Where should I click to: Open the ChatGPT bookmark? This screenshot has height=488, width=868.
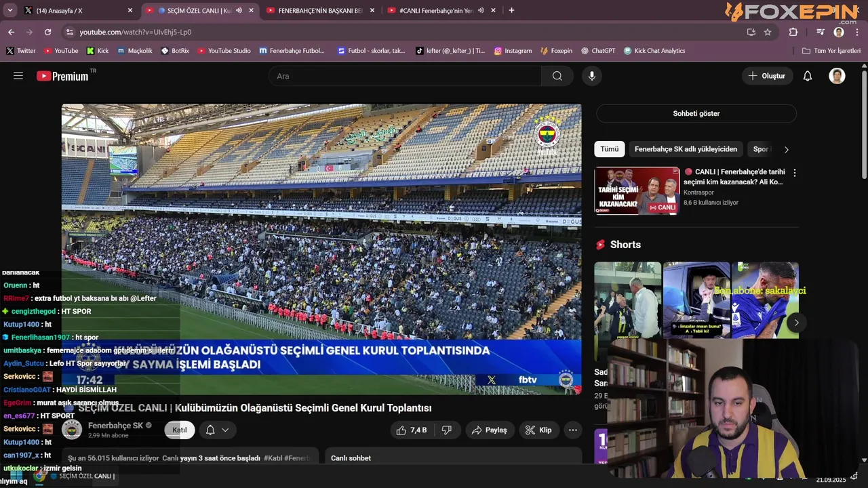click(598, 51)
